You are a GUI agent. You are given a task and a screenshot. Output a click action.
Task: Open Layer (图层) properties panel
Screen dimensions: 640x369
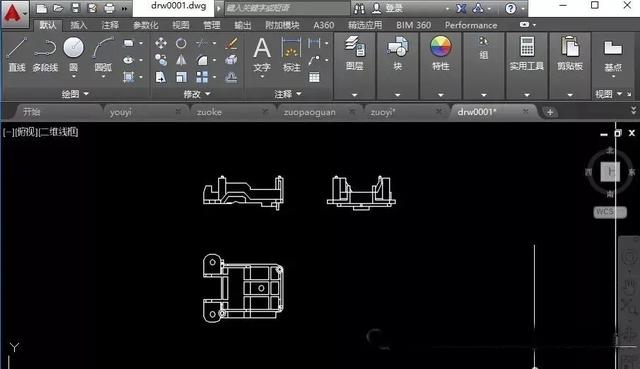tap(355, 53)
